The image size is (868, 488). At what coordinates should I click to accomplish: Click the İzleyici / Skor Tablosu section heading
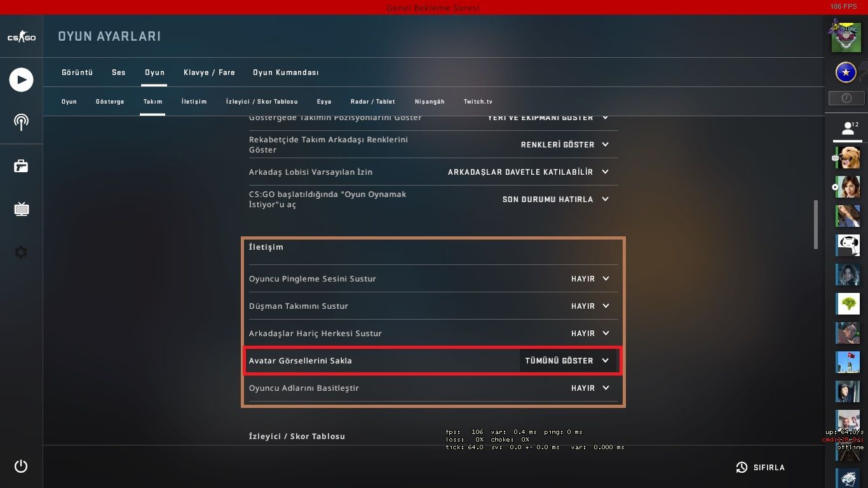(x=297, y=437)
